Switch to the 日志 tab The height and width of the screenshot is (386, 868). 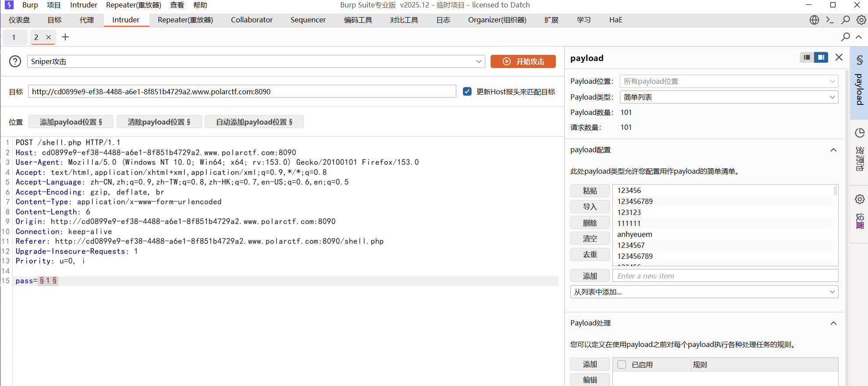coord(443,20)
